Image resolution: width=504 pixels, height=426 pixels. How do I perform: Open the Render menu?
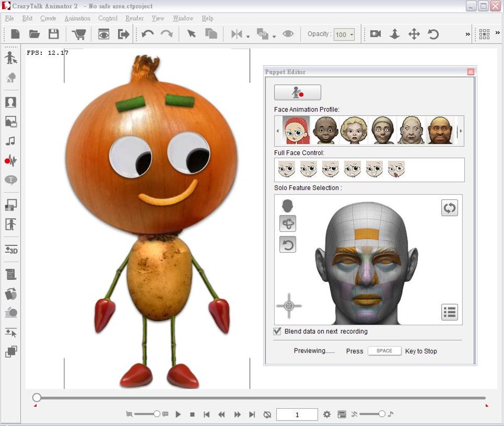tap(134, 18)
